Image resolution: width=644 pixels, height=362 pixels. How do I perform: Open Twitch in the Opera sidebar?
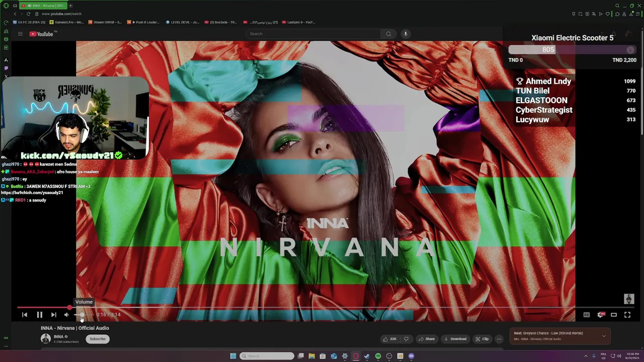[x=6, y=68]
